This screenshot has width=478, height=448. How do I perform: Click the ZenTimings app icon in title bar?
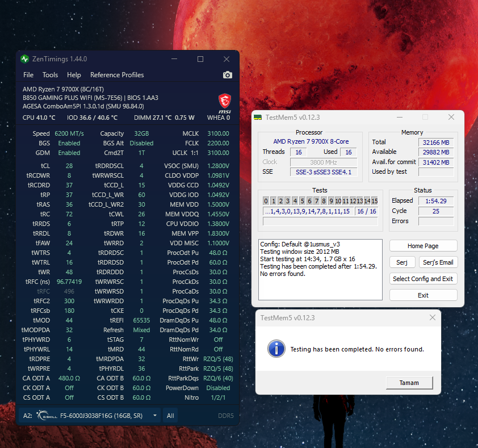click(x=24, y=59)
